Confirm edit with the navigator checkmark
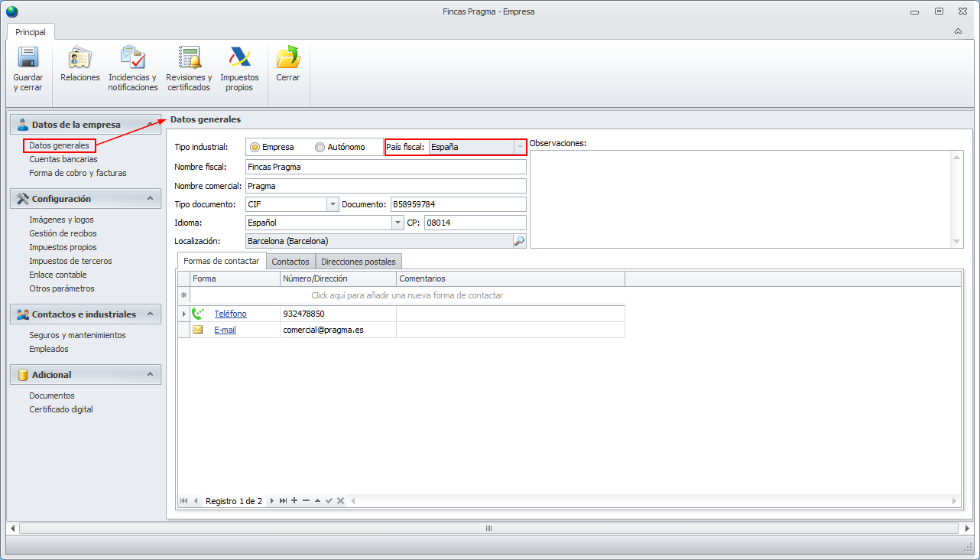 [x=329, y=501]
